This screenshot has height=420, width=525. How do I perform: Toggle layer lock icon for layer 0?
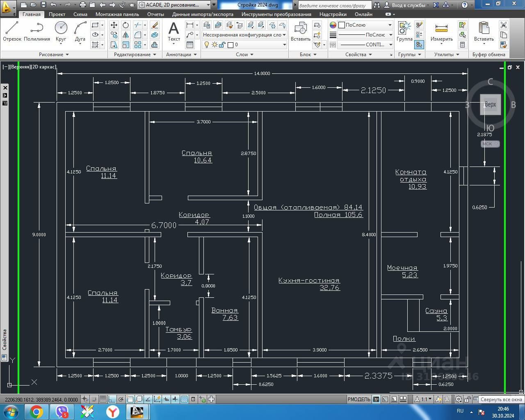point(222,45)
